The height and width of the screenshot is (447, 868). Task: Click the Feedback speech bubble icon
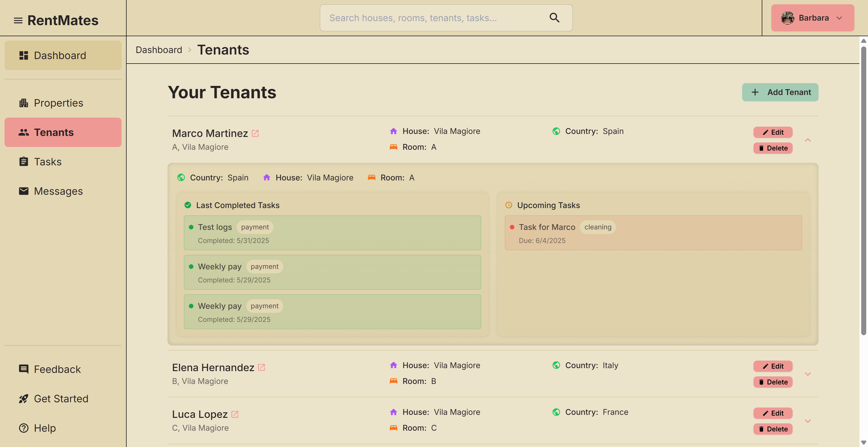[23, 369]
